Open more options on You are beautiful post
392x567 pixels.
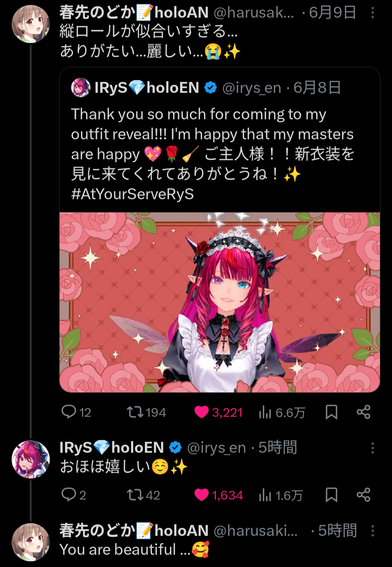click(x=372, y=531)
